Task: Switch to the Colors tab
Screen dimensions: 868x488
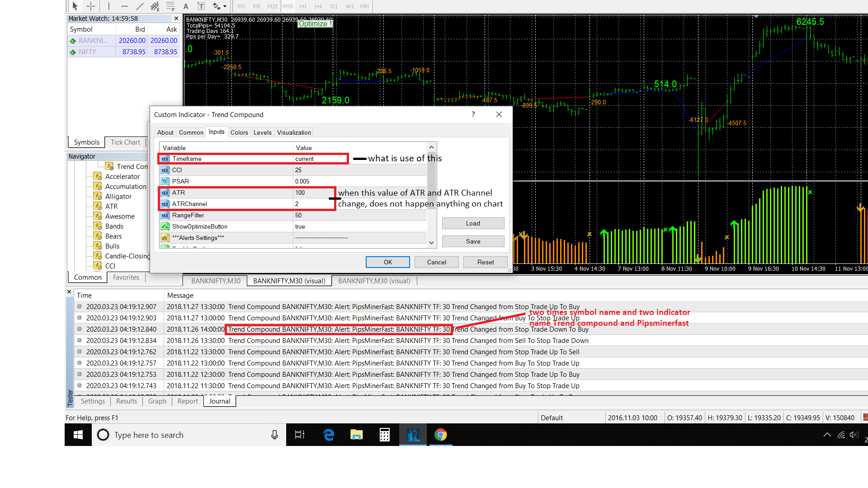Action: tap(239, 132)
